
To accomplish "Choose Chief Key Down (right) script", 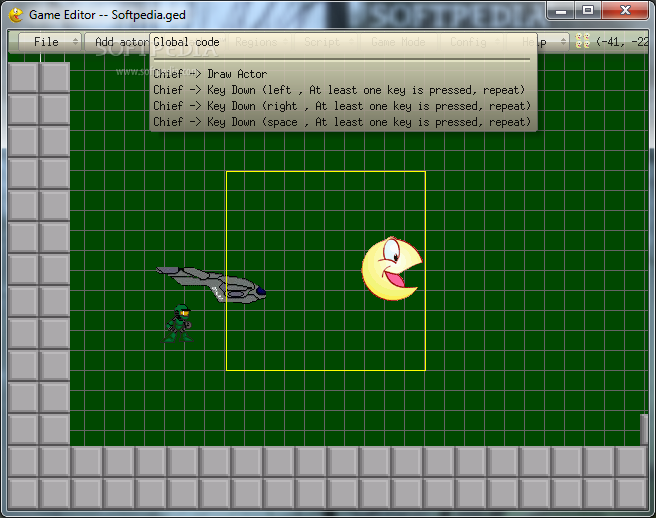I will (x=342, y=106).
